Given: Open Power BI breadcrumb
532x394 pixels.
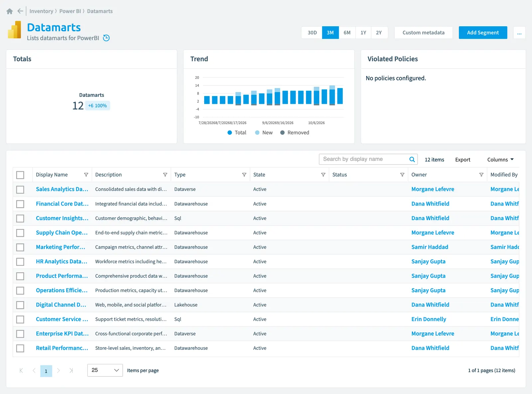Looking at the screenshot, I should pos(70,11).
